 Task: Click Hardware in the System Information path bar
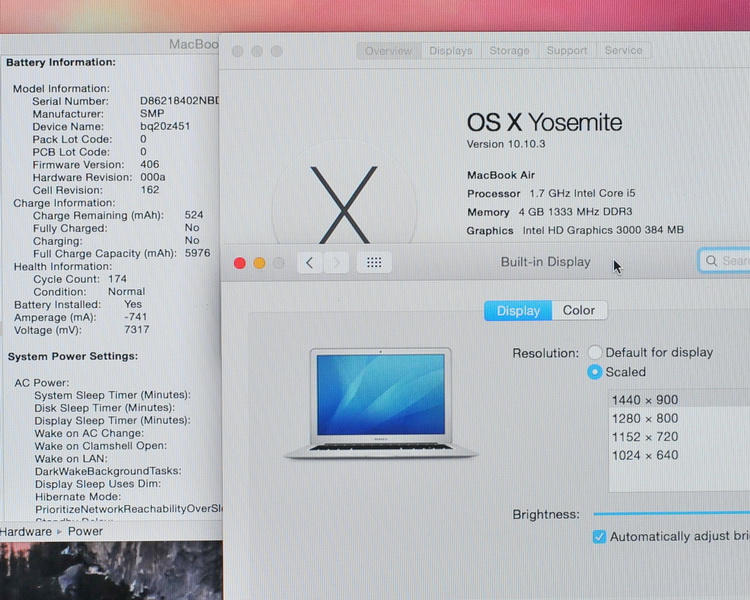25,532
